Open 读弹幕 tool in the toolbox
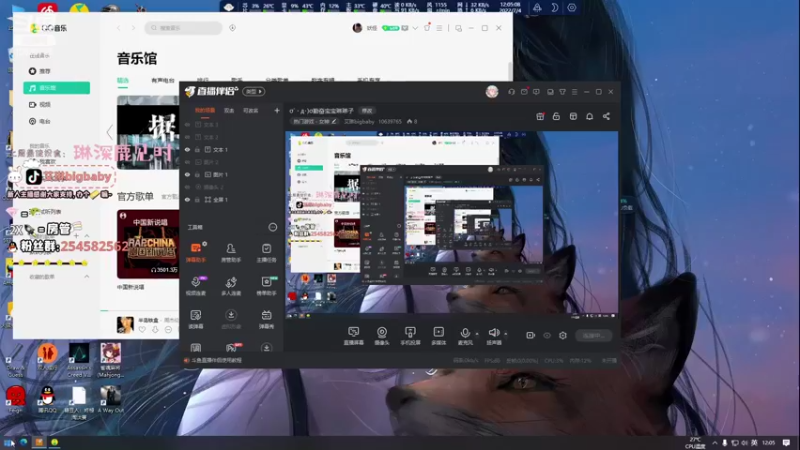This screenshot has height=450, width=800. coord(196,319)
